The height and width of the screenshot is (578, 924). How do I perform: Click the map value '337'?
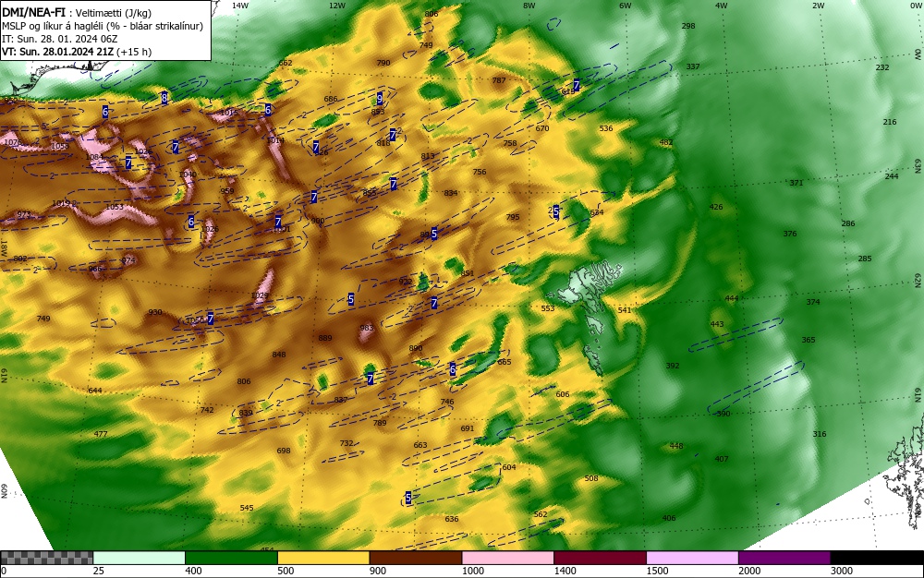coord(693,66)
